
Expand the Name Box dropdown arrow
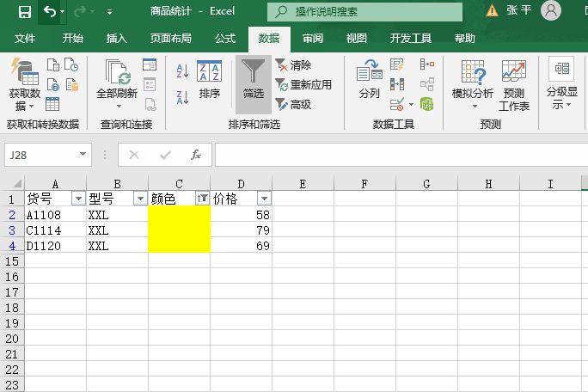[x=83, y=155]
